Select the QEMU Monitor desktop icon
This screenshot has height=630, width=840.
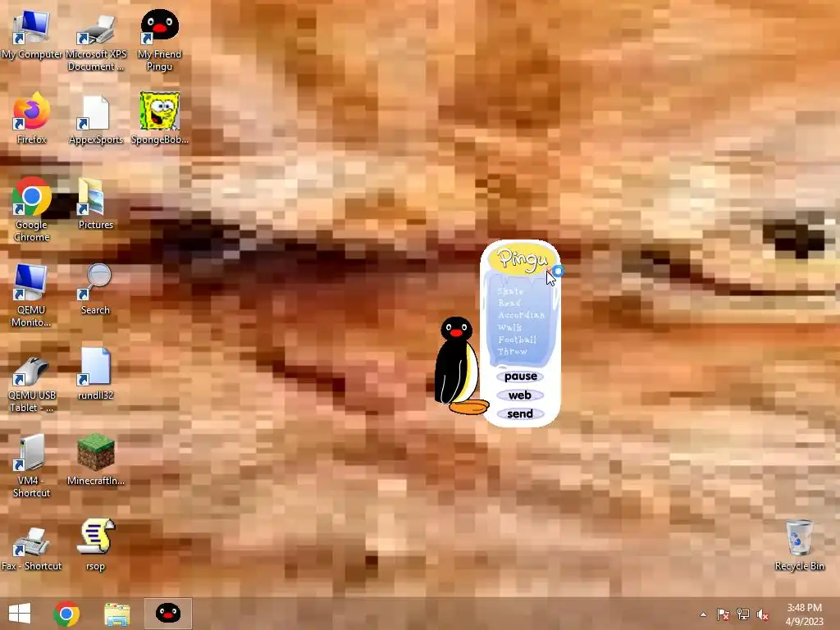point(31,294)
